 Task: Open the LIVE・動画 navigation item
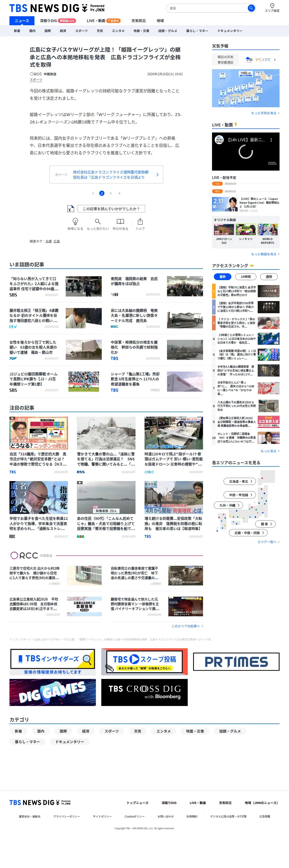pos(104,21)
